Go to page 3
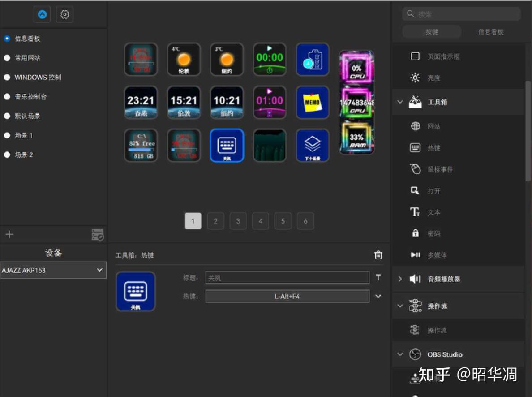Screen dimensions: 532x397 tap(238, 221)
